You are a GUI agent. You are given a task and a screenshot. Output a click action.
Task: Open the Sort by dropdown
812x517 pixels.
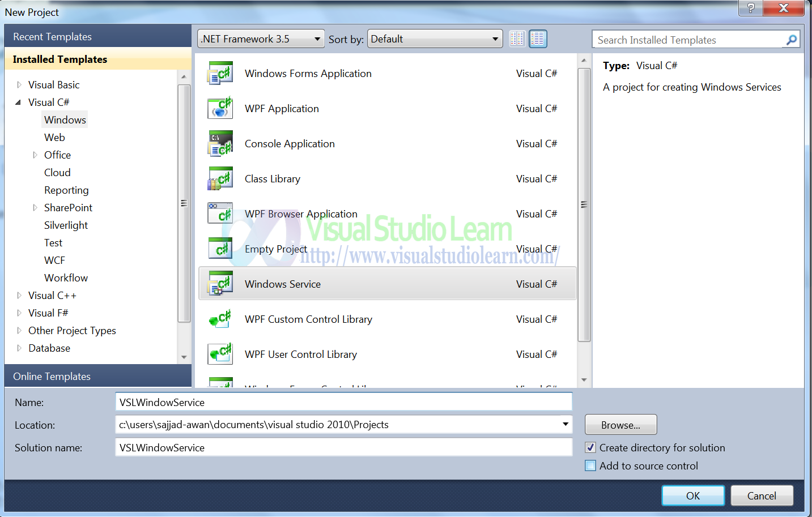tap(435, 39)
